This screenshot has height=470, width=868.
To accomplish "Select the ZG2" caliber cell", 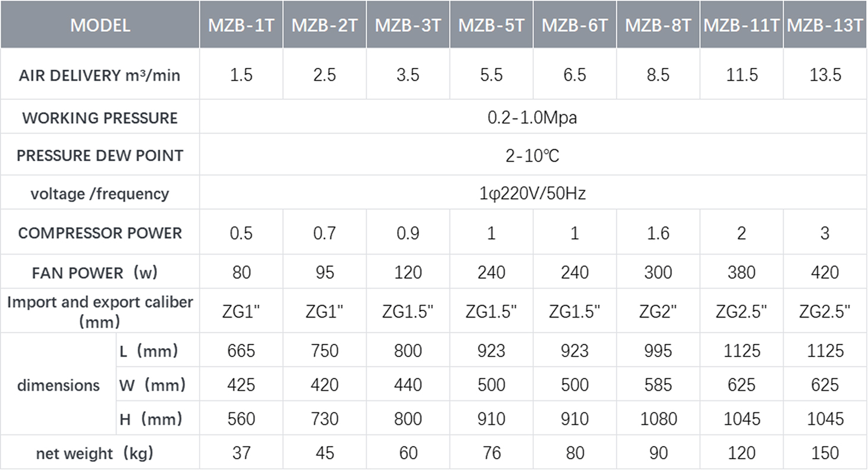I will click(x=658, y=312).
